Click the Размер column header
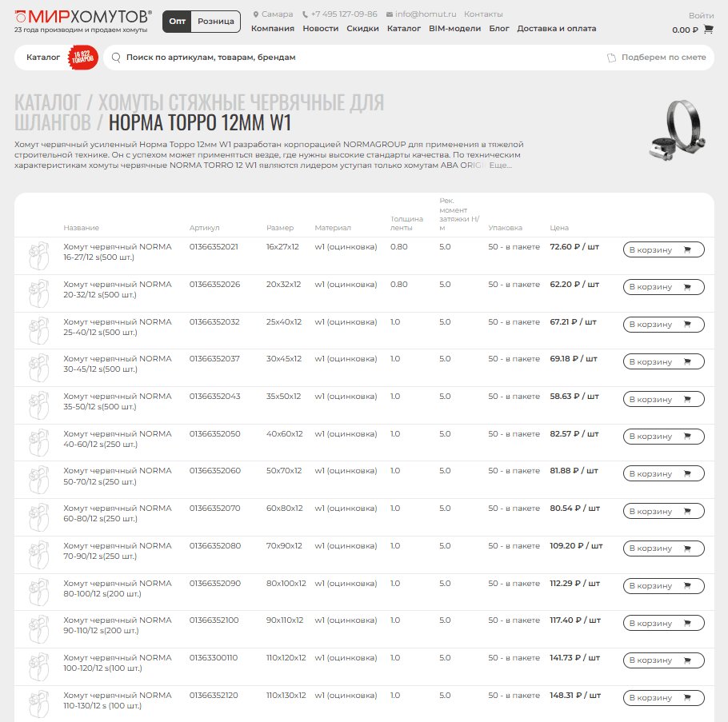This screenshot has height=722, width=728. (280, 228)
